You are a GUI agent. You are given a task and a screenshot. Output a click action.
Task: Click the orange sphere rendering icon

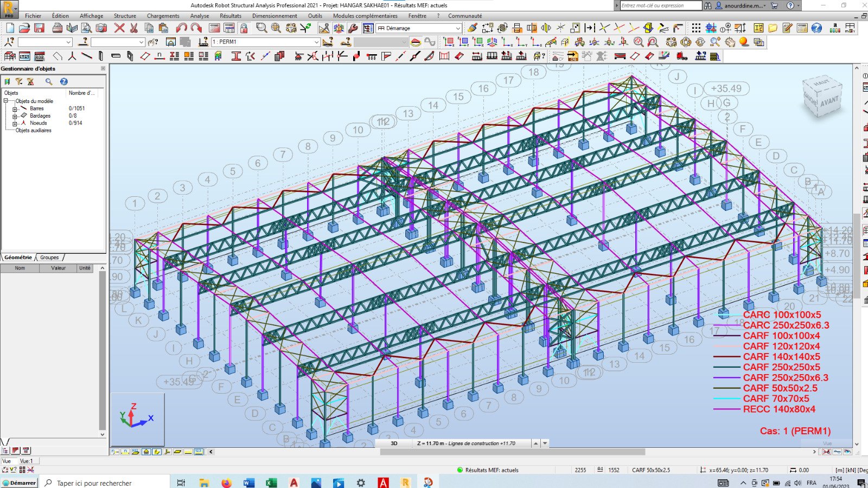tap(744, 42)
